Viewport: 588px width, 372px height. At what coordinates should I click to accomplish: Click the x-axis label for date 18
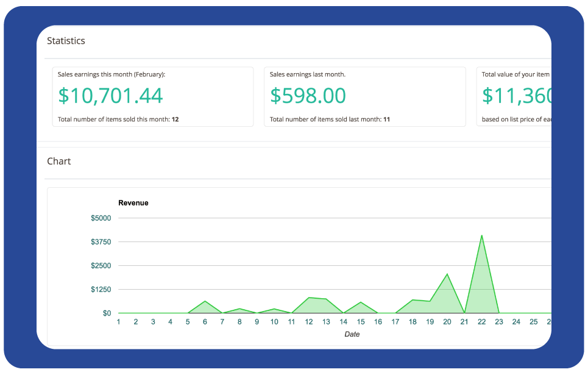[x=413, y=322]
